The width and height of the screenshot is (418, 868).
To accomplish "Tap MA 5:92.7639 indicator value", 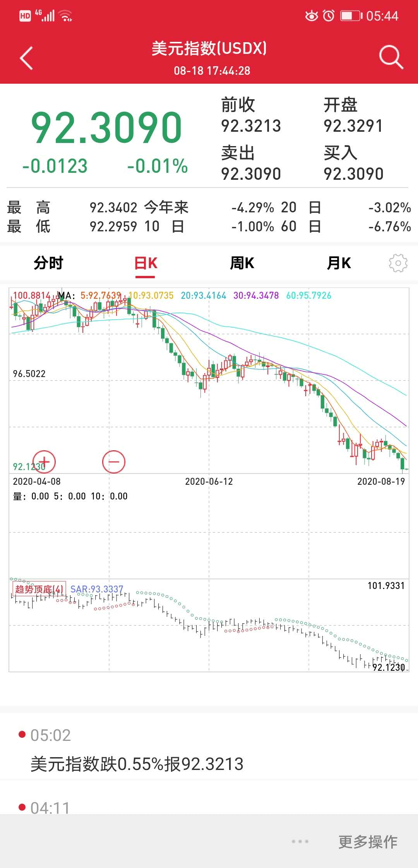I will pyautogui.click(x=101, y=295).
